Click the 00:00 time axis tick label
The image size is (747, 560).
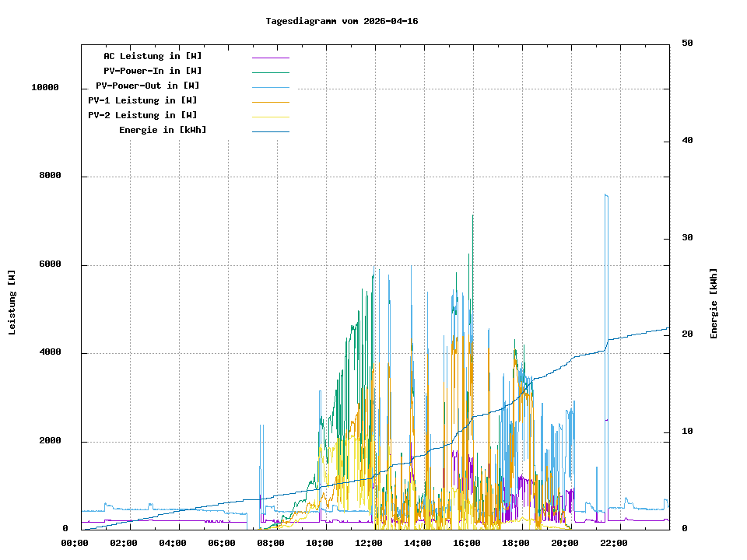pyautogui.click(x=75, y=543)
